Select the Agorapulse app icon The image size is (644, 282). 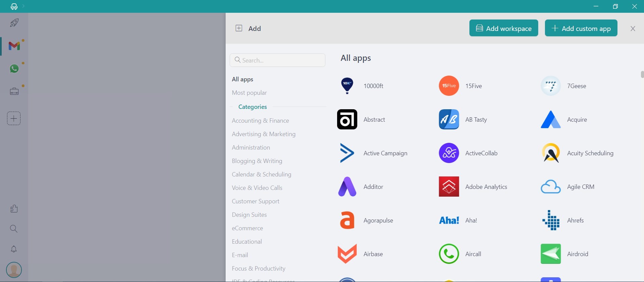coord(347,220)
